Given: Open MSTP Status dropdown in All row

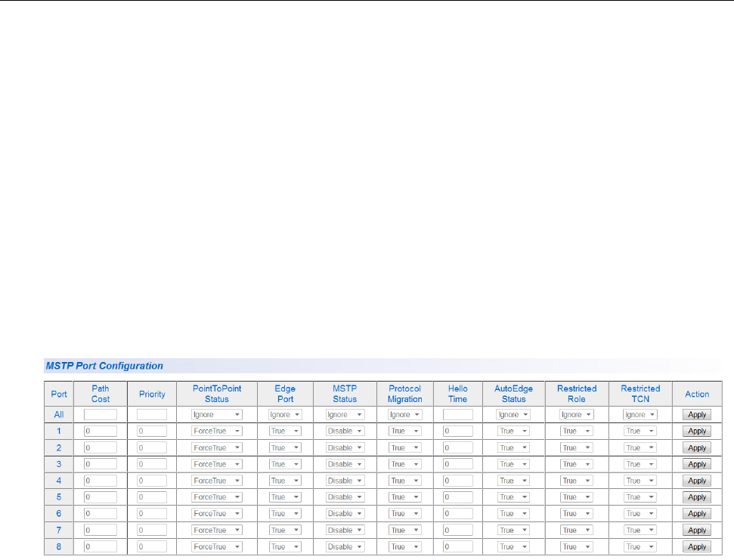Looking at the screenshot, I should (x=345, y=414).
